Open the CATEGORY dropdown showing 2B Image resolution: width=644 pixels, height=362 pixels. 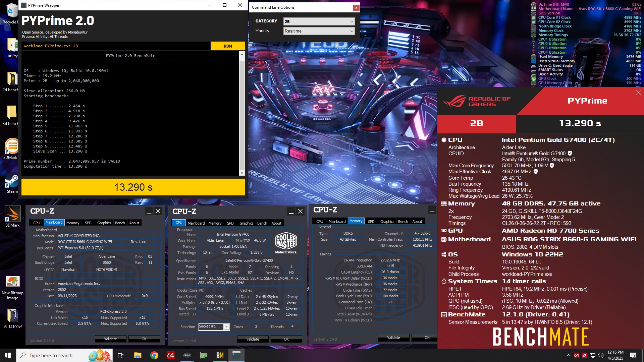point(319,21)
